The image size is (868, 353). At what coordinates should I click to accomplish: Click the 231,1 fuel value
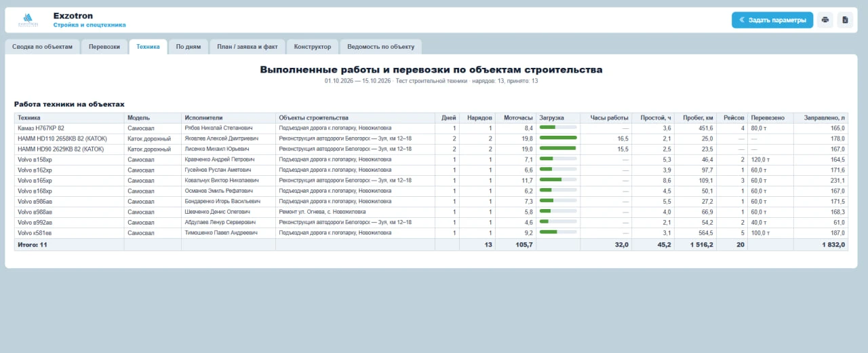837,181
